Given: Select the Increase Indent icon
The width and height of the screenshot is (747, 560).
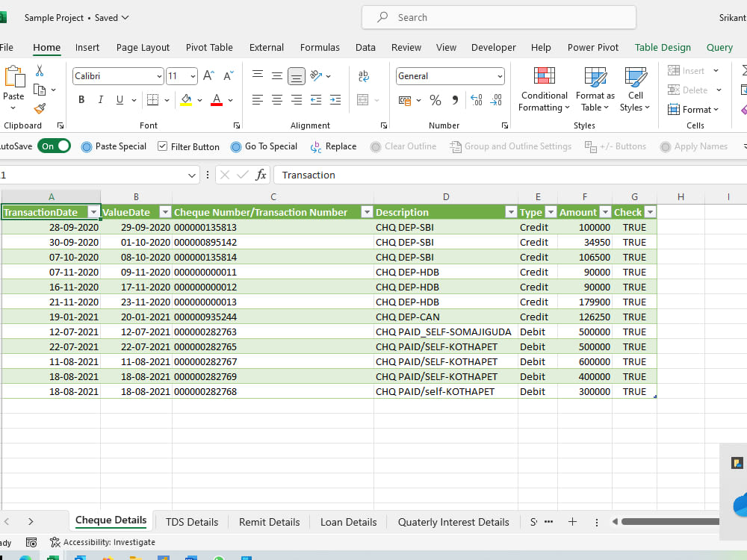Looking at the screenshot, I should pyautogui.click(x=334, y=99).
